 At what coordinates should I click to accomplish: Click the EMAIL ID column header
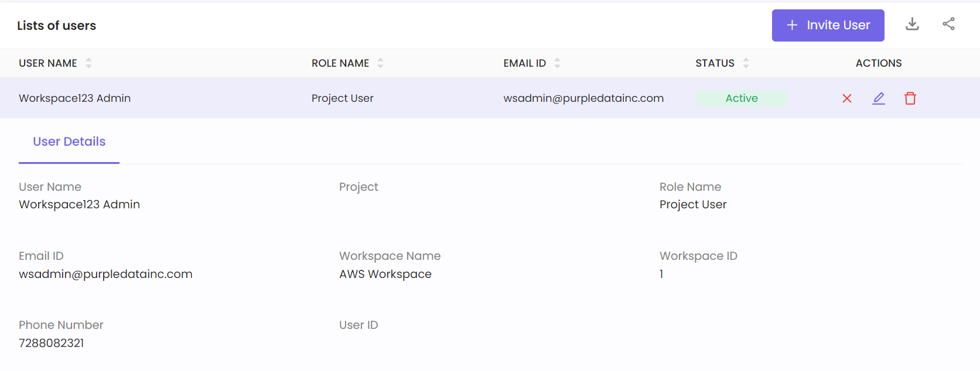tap(525, 63)
